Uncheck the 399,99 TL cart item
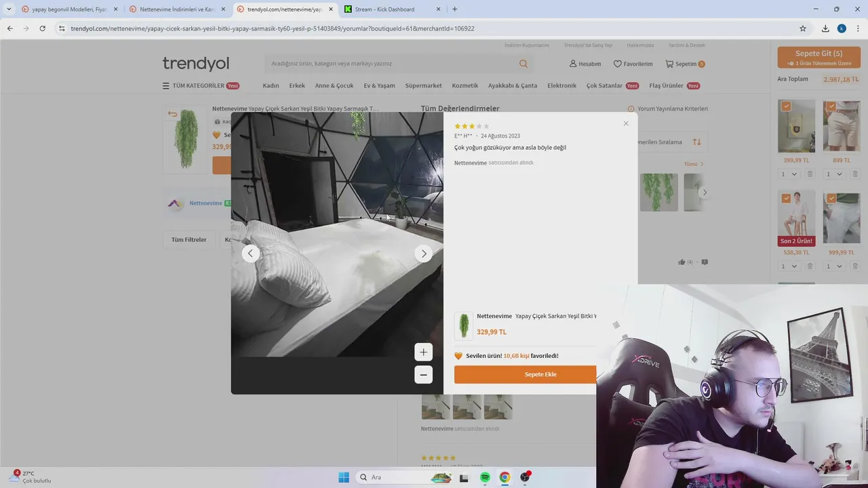Image resolution: width=868 pixels, height=488 pixels. pyautogui.click(x=786, y=106)
